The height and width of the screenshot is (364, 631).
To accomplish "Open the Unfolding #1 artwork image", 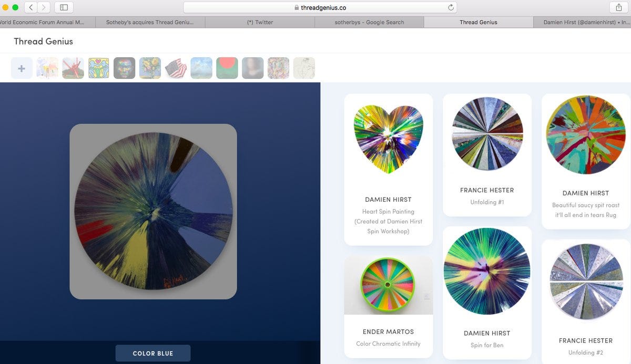I will click(487, 133).
